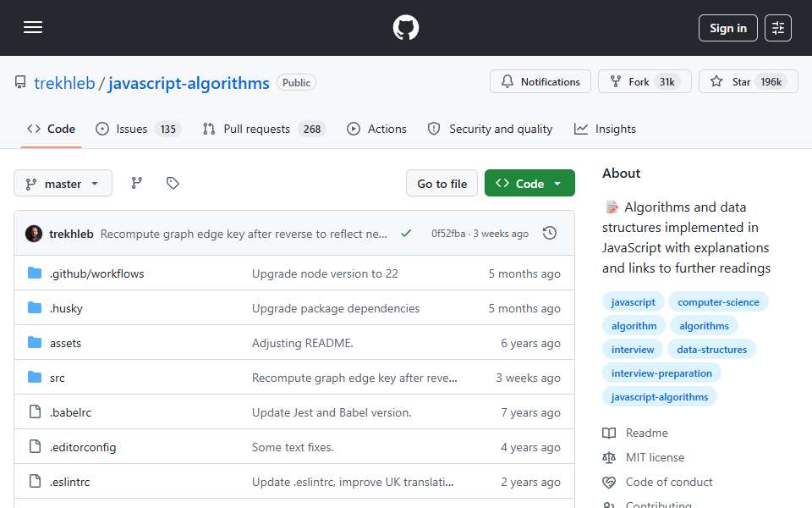Switch to the Code tab
Screen dimensions: 812x508
(52, 129)
